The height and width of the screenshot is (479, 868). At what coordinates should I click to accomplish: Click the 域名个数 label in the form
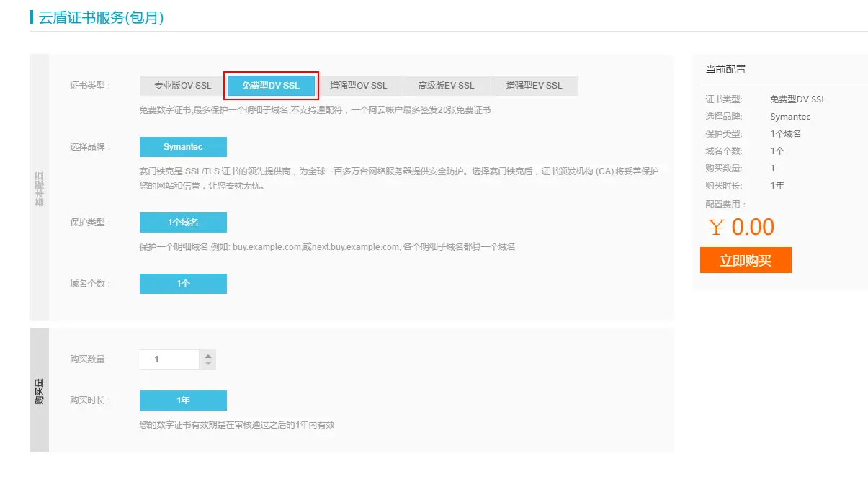(91, 284)
